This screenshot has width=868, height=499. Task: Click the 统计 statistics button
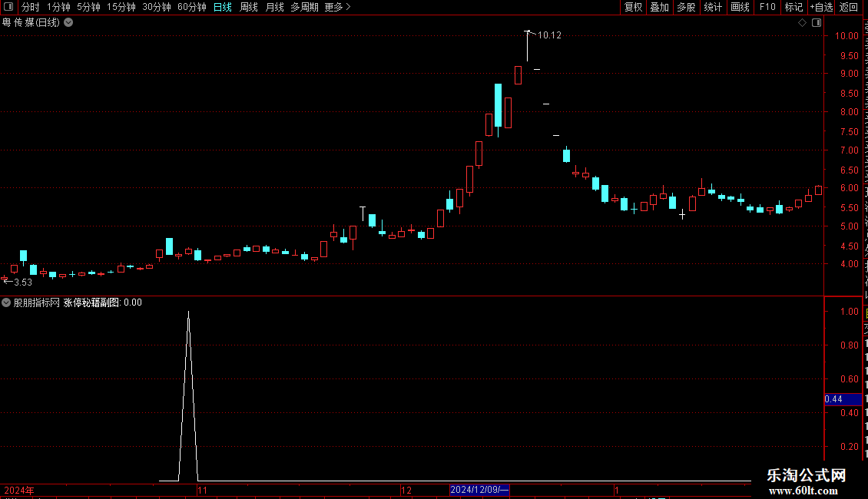(x=713, y=7)
